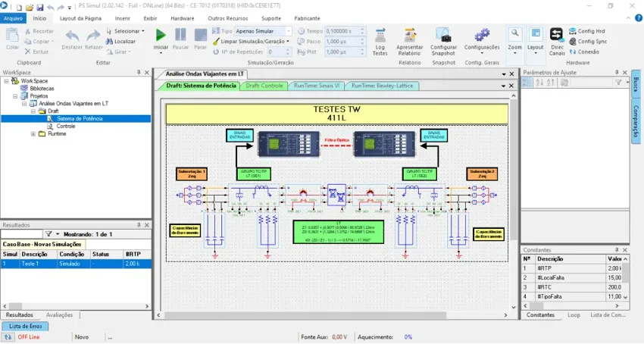
Task: Open the Config Hrd hardware icon
Action: [573, 31]
